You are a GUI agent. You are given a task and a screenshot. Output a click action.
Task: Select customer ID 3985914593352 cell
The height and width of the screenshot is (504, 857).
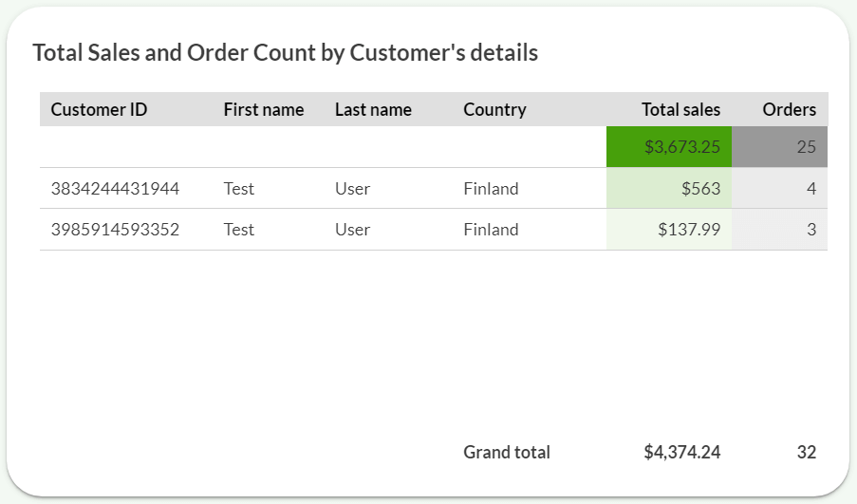pos(115,229)
